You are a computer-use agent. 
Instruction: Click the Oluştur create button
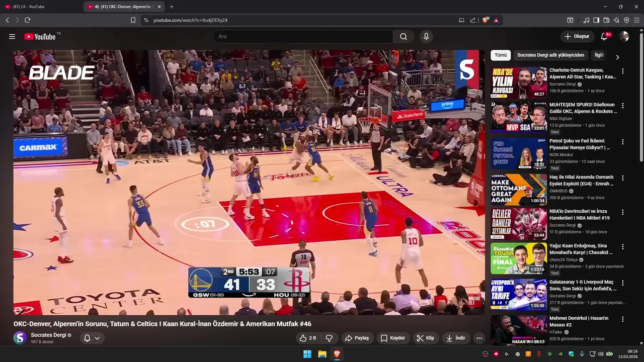click(x=577, y=36)
